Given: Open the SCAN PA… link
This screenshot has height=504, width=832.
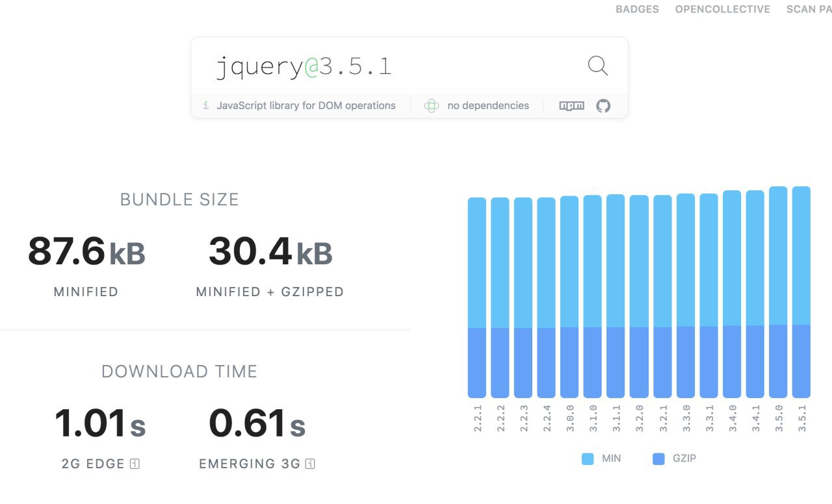Looking at the screenshot, I should click(809, 9).
